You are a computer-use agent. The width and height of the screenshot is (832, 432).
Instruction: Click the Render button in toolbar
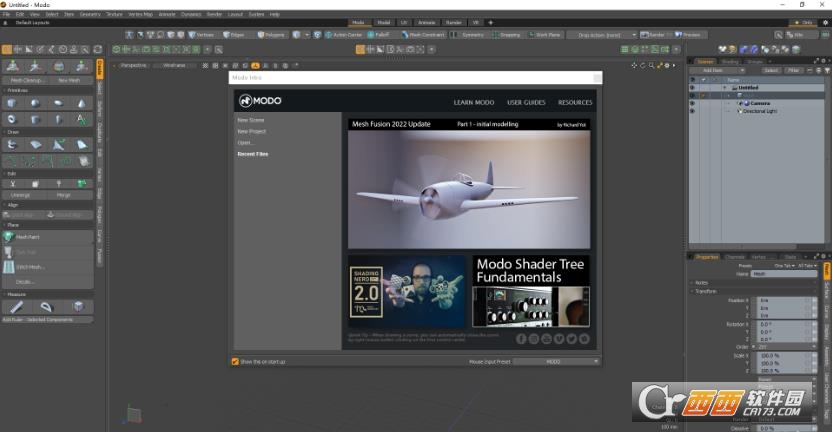point(653,35)
